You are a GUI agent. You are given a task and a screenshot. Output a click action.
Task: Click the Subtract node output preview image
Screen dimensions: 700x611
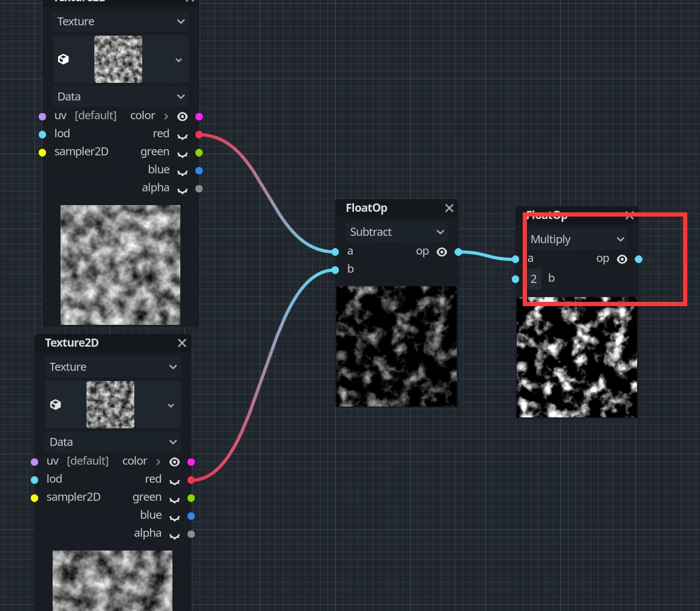(x=396, y=347)
